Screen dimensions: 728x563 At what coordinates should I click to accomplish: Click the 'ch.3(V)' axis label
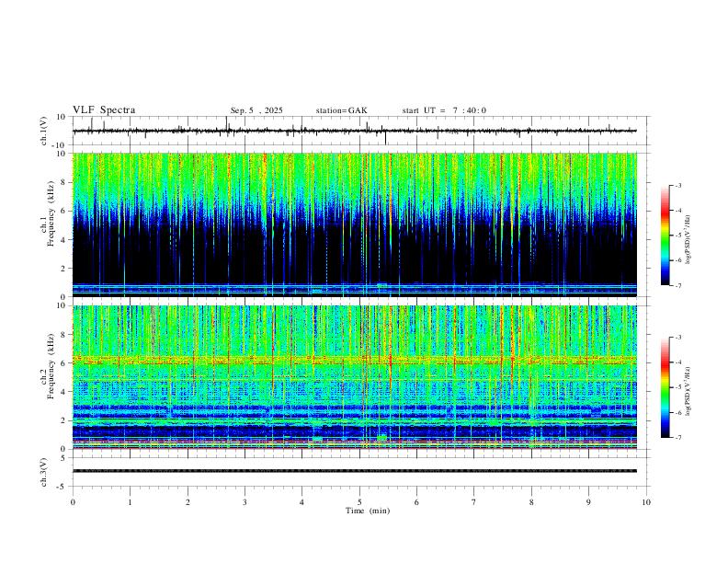coord(44,472)
